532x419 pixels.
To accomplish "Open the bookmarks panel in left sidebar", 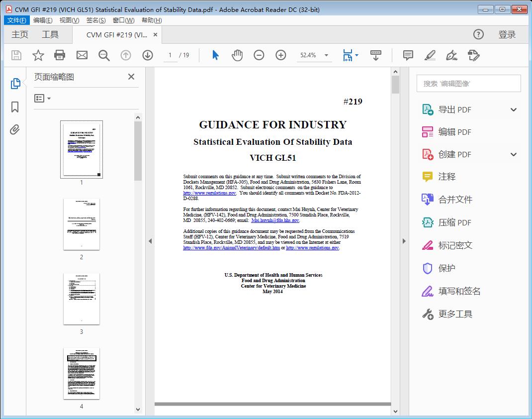I will coord(15,107).
